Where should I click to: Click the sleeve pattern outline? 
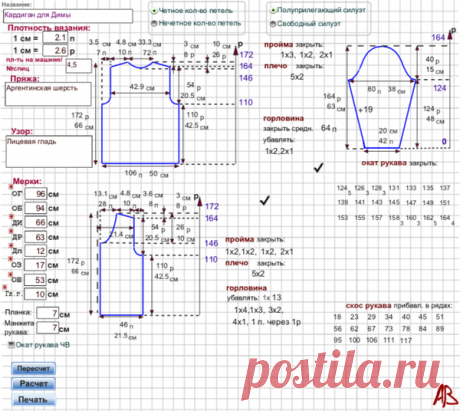pyautogui.click(x=382, y=97)
